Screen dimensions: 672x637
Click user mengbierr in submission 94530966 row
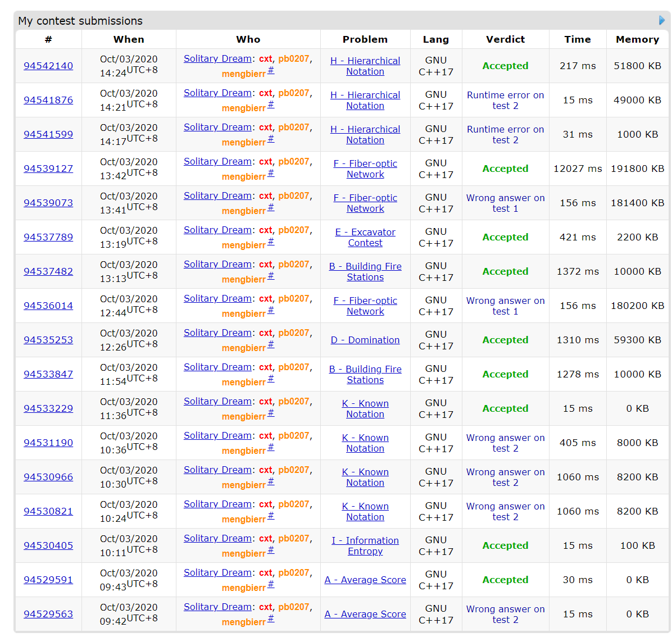(243, 485)
